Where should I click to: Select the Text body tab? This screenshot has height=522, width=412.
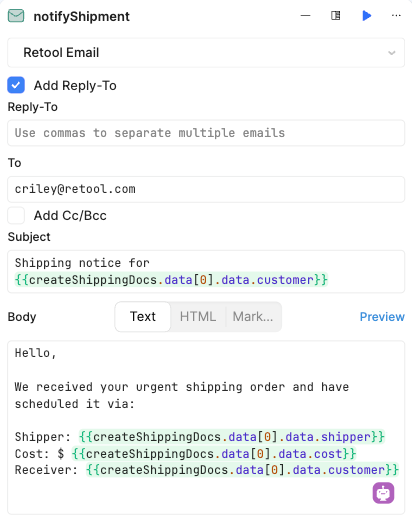[143, 317]
